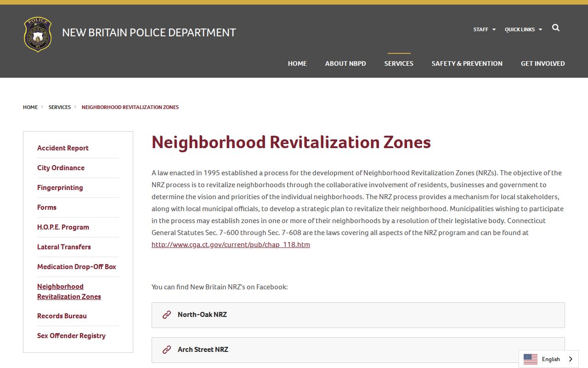Screen dimensions: 588x368
Task: Click Neighborhood Revitalization Zones breadcrumb
Action: point(130,107)
